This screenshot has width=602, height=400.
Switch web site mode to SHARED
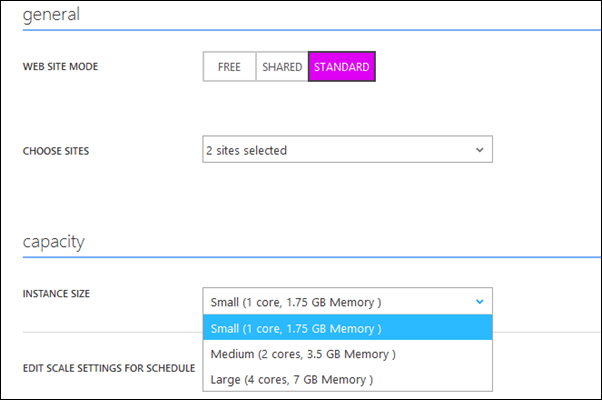(x=282, y=67)
